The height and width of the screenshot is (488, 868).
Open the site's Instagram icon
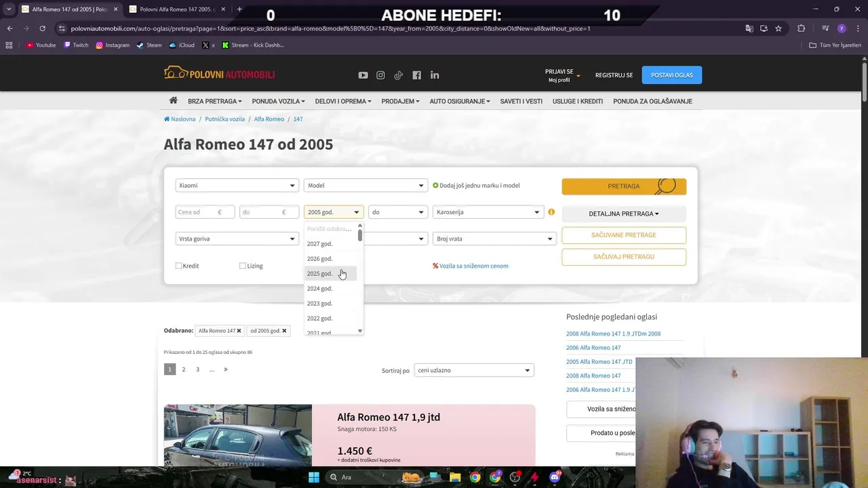[x=380, y=75]
